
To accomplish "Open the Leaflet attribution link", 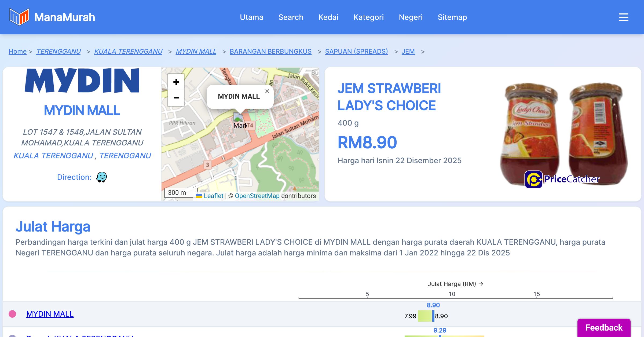I will pos(213,196).
